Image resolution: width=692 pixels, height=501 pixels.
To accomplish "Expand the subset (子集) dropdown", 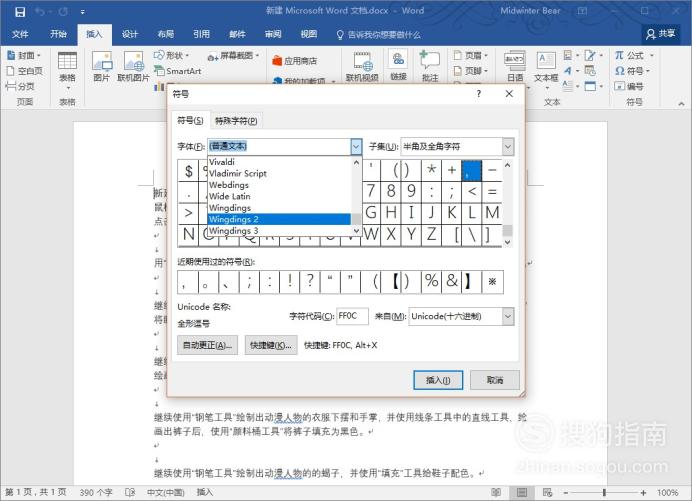I will coord(508,147).
